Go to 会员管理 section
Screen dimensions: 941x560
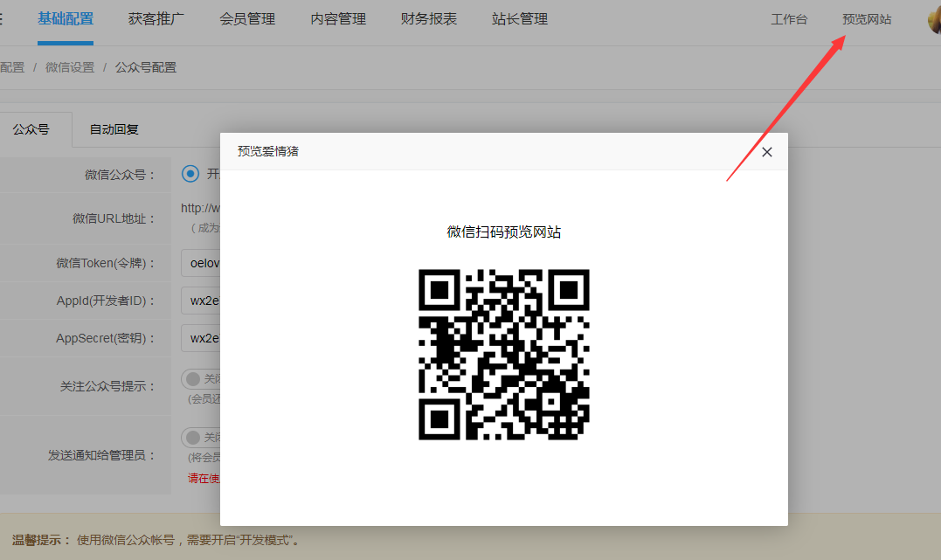247,19
